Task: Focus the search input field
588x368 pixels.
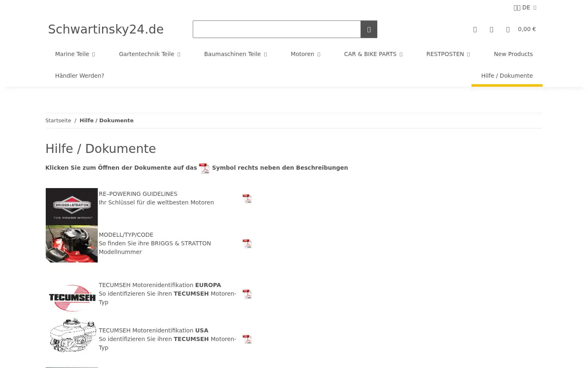Action: click(x=277, y=29)
